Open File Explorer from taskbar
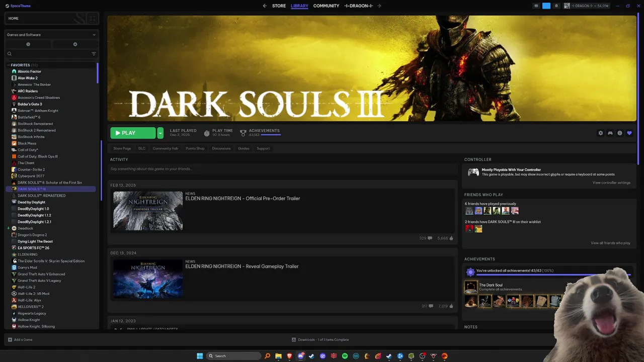The height and width of the screenshot is (362, 644). pos(278,356)
